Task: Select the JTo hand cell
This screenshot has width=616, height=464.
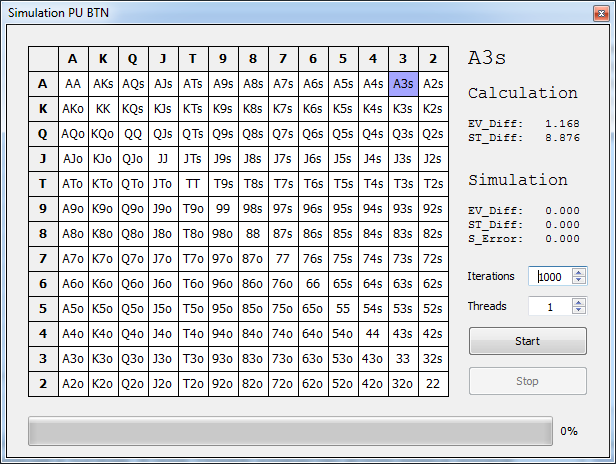Action: [x=163, y=184]
